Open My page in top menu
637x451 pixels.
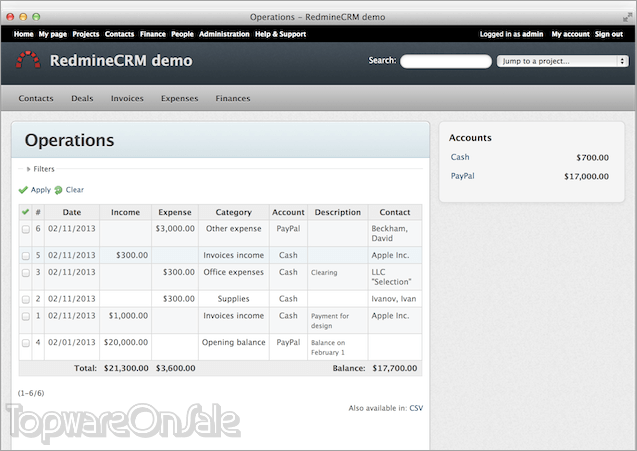[53, 34]
